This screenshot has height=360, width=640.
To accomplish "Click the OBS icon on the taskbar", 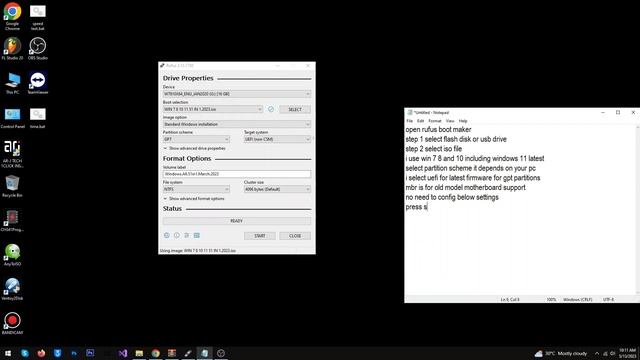I will pos(221,353).
